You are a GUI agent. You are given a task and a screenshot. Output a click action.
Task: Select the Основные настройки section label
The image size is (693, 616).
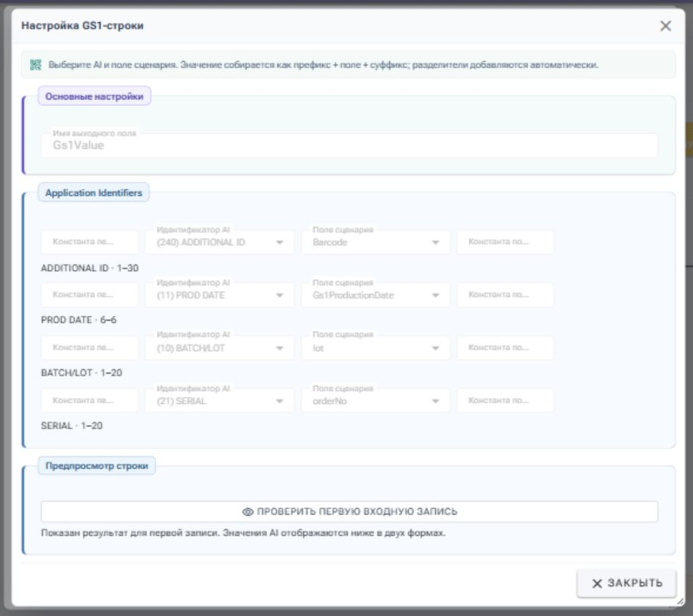(94, 97)
